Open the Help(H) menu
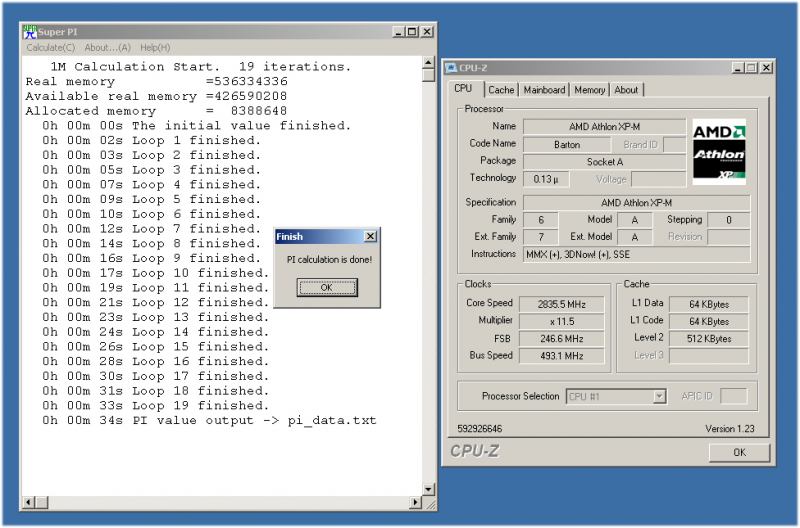 (155, 47)
